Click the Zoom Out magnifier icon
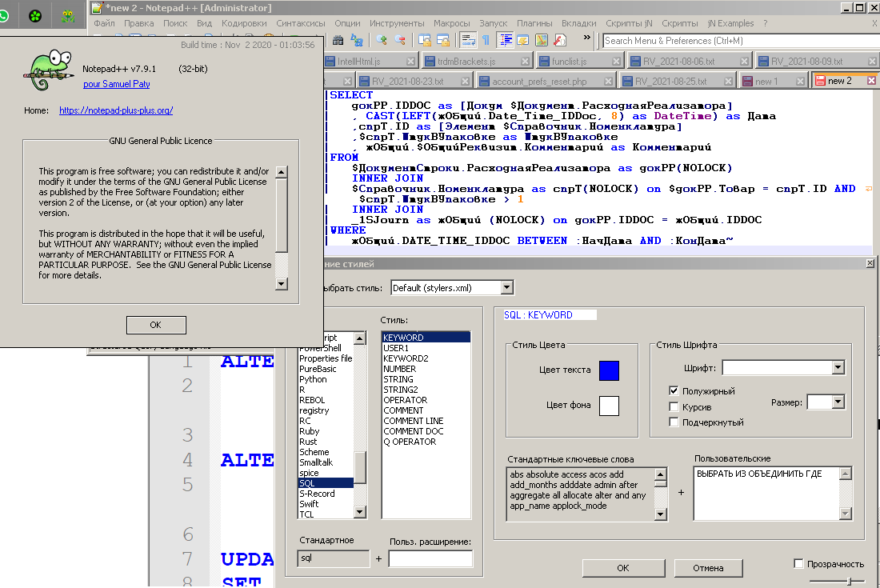880x588 pixels. (400, 40)
